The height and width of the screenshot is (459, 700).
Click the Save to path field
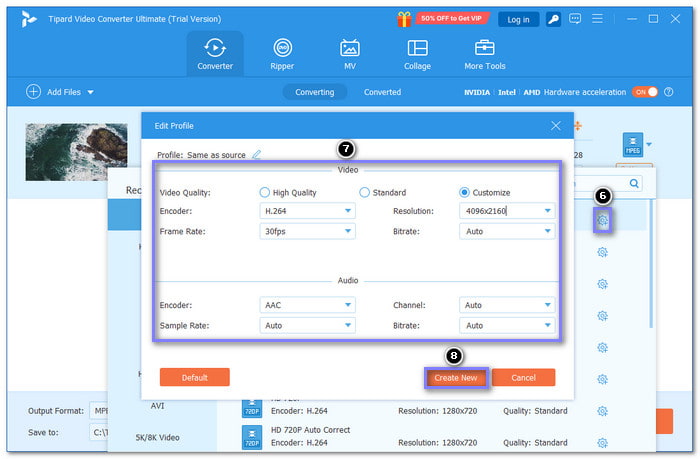pos(99,432)
